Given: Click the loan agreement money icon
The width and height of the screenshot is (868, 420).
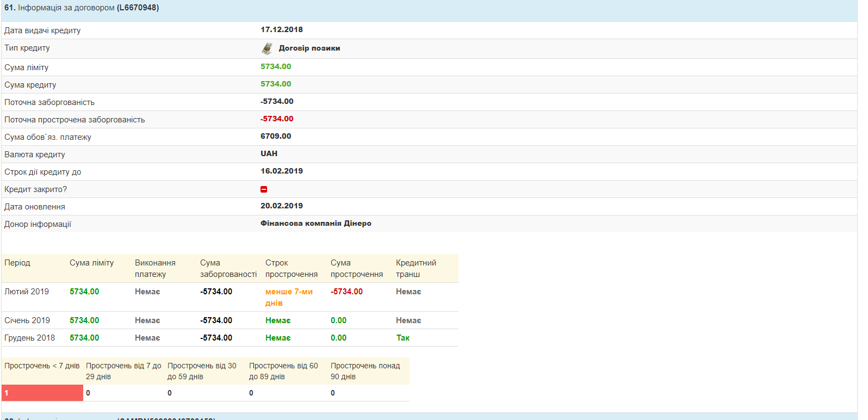Looking at the screenshot, I should 267,48.
